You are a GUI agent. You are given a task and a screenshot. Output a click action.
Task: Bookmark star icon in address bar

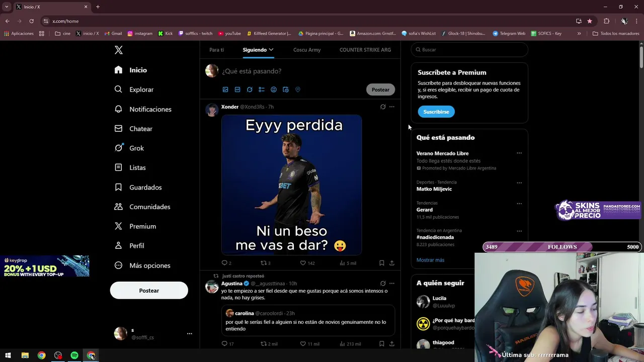590,21
